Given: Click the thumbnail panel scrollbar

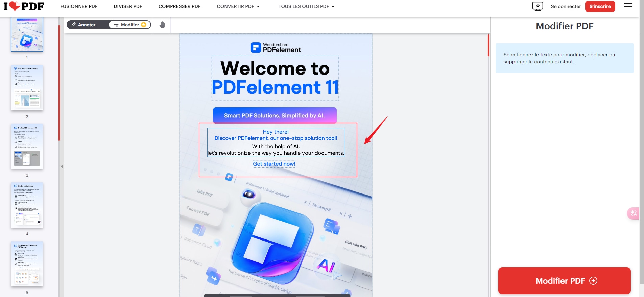Looking at the screenshot, I should (x=59, y=83).
